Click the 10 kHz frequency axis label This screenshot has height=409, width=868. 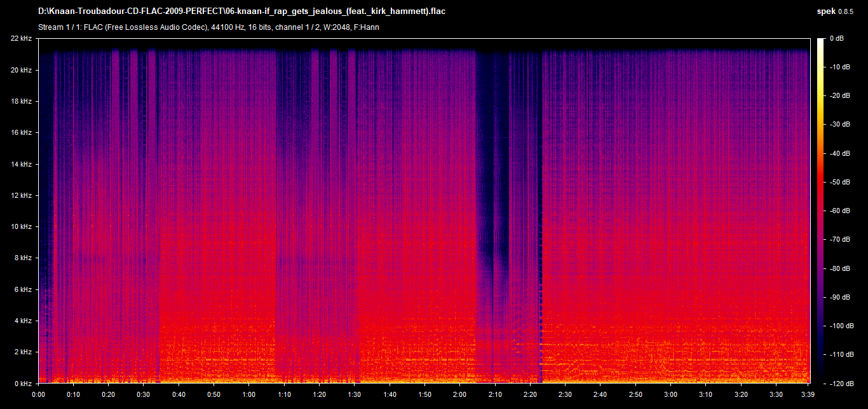(21, 227)
